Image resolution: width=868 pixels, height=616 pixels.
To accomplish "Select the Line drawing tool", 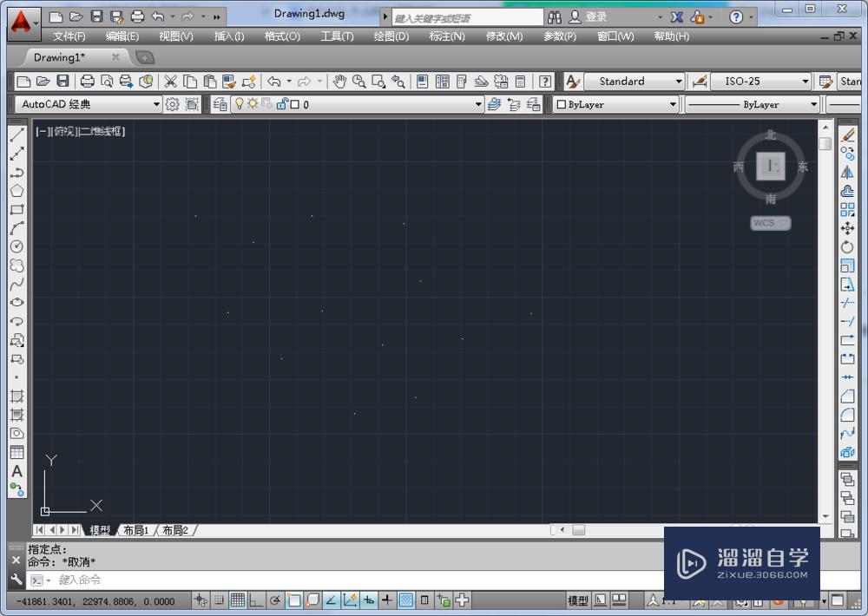I will (16, 134).
